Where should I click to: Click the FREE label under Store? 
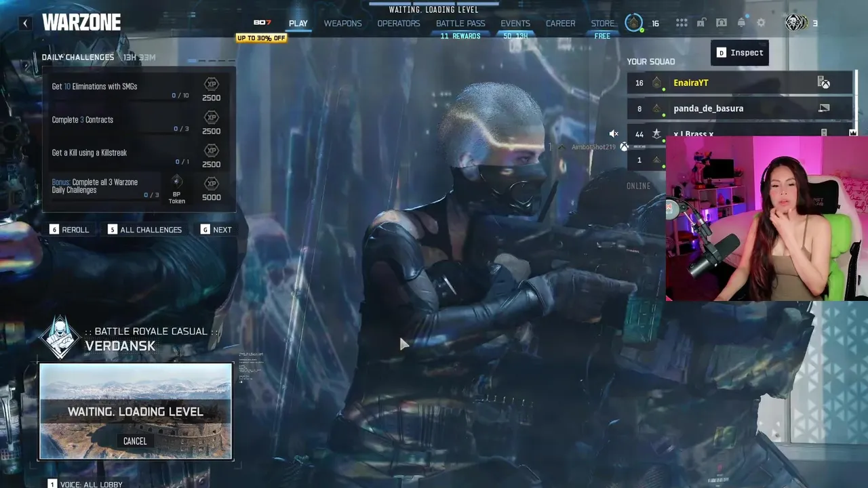[x=602, y=36]
